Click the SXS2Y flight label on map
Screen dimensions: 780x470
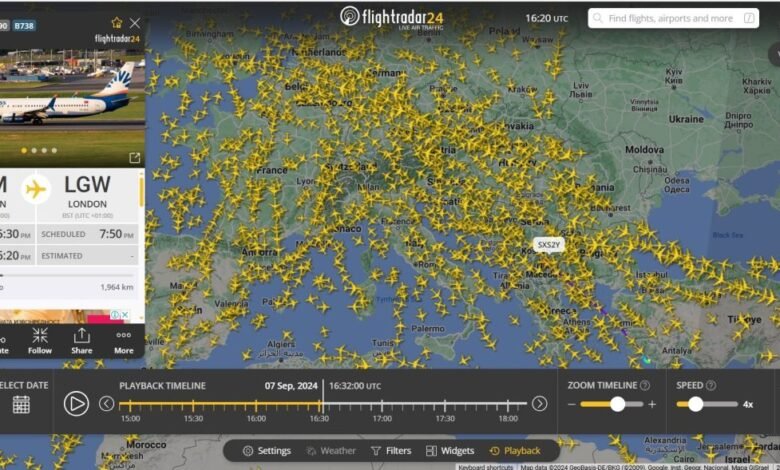(x=549, y=245)
